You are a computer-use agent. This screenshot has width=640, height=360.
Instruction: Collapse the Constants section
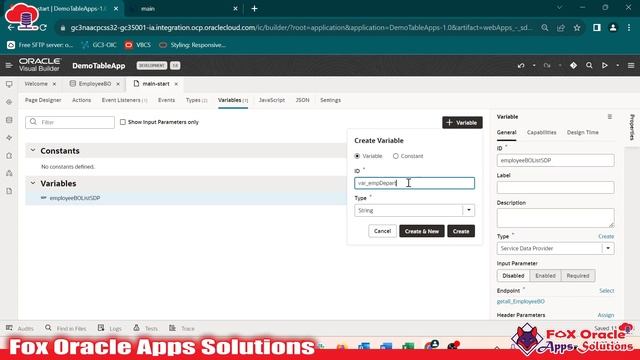coord(33,151)
